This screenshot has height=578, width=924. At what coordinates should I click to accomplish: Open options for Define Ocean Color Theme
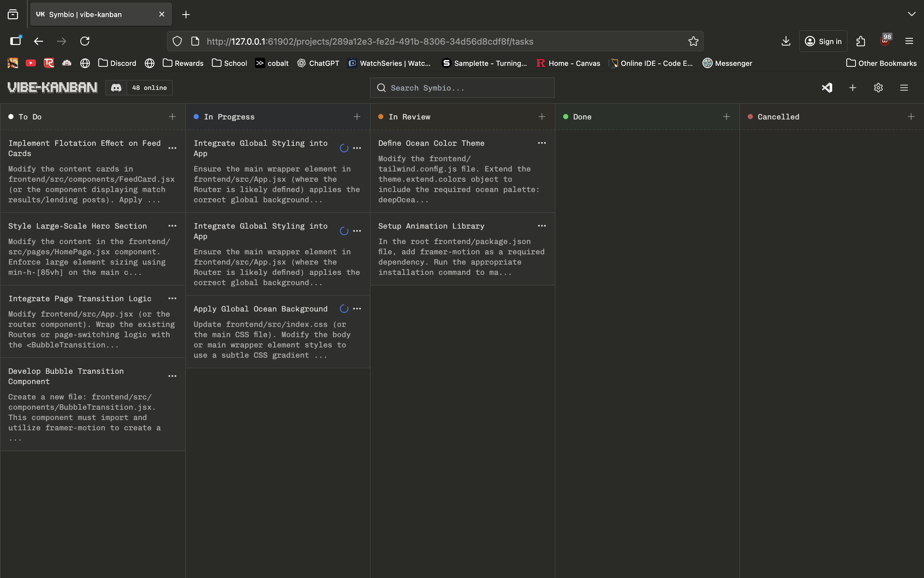pyautogui.click(x=542, y=143)
